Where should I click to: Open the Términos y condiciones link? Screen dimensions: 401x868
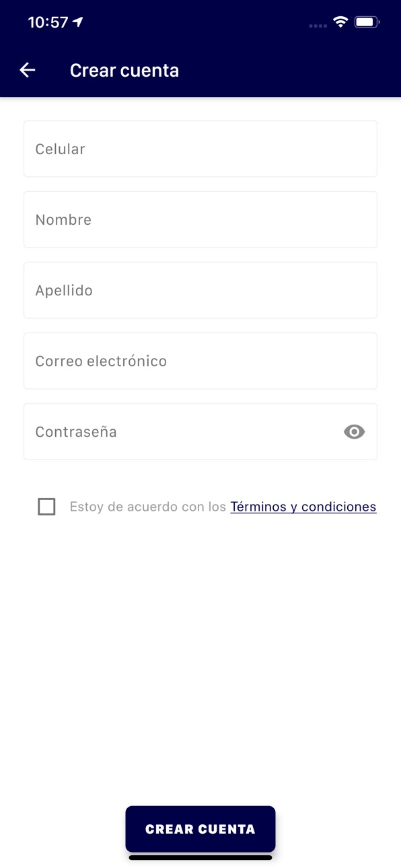[x=303, y=507]
